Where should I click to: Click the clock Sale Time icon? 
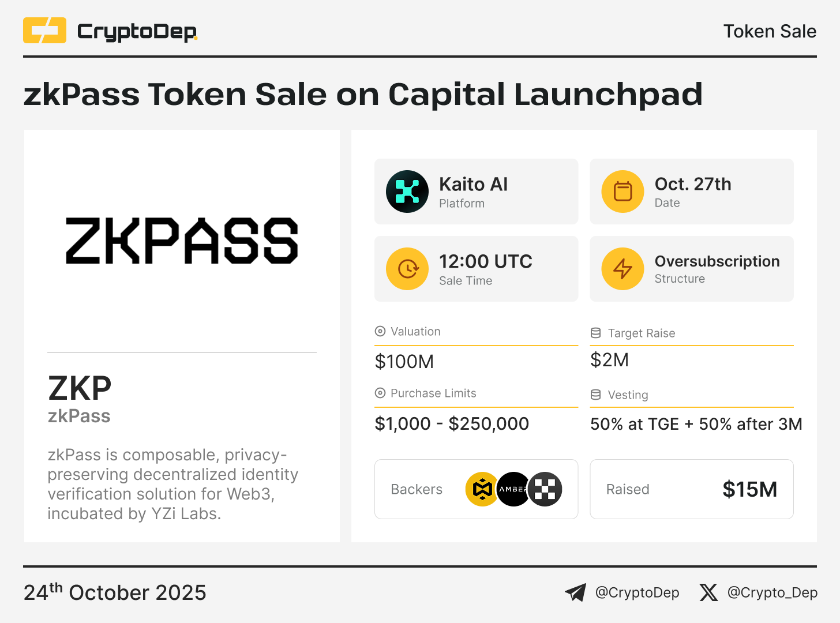pyautogui.click(x=407, y=269)
